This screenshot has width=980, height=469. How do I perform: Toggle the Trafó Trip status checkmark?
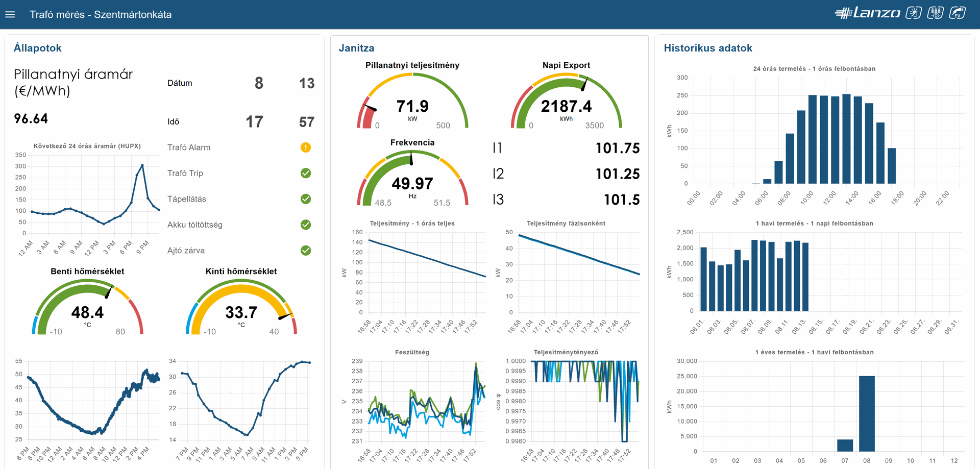coord(305,173)
